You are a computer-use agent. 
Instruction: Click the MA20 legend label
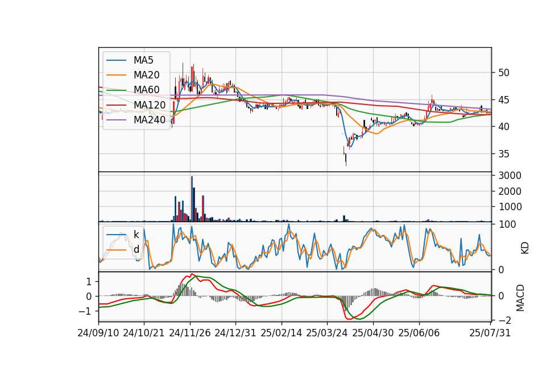point(146,75)
